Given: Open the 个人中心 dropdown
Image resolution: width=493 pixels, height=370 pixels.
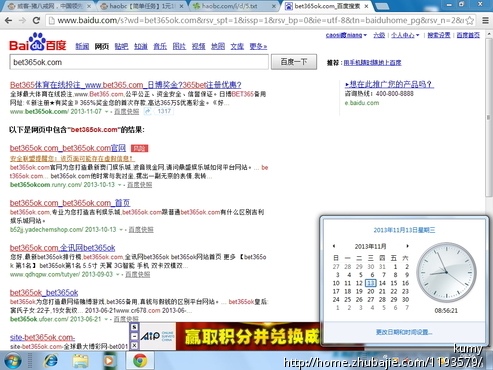Looking at the screenshot, I should tap(405, 35).
